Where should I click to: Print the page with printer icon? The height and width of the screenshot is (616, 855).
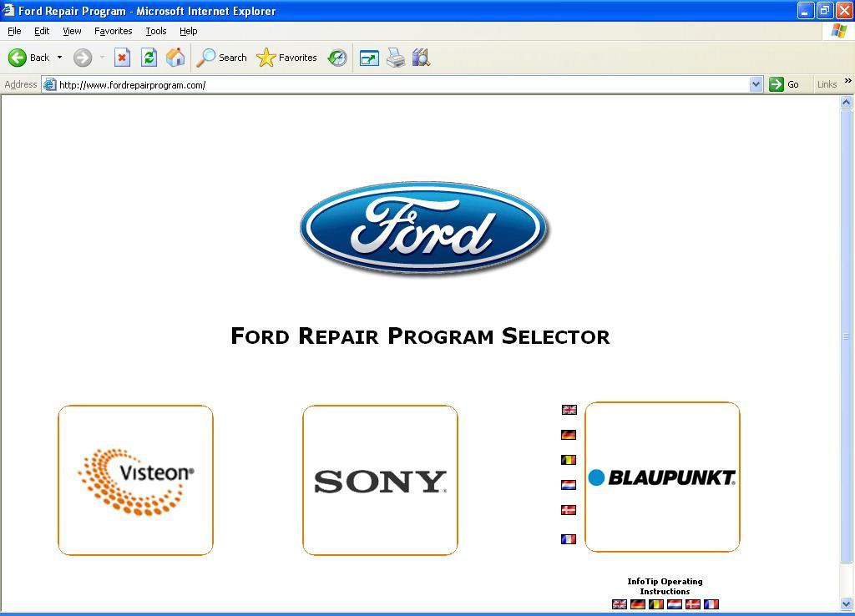coord(396,58)
